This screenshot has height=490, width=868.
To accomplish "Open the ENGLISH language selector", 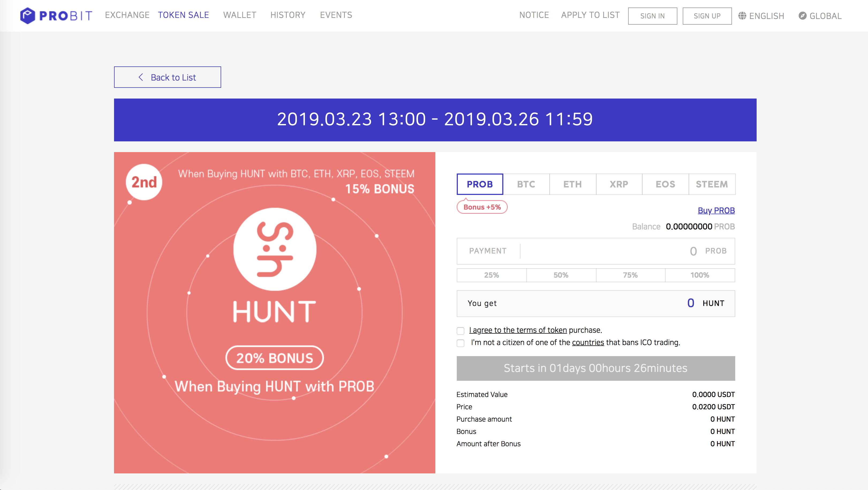I will coord(761,16).
